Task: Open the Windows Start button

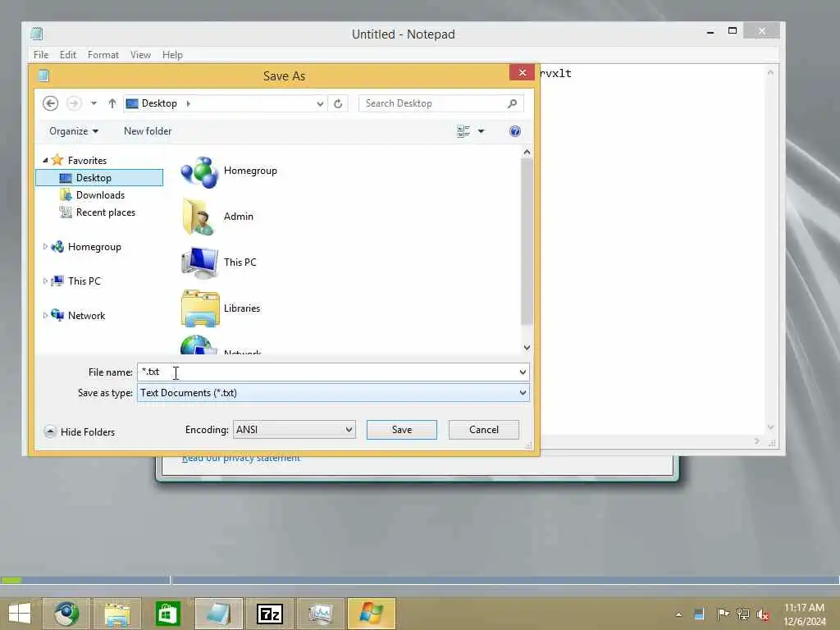Action: [20, 614]
